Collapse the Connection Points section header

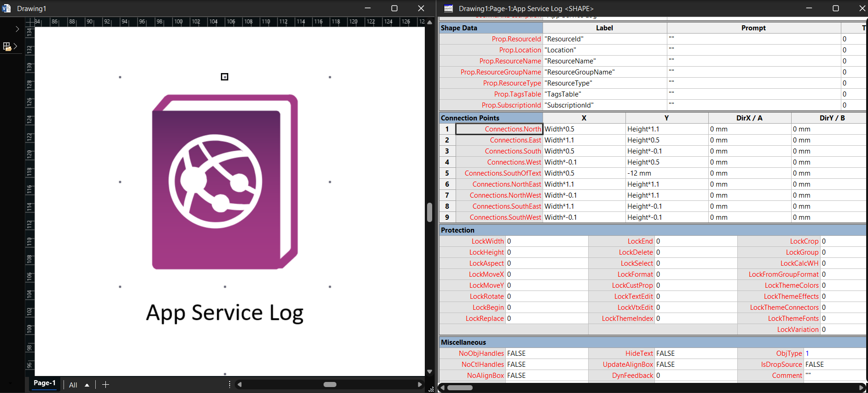coord(491,118)
